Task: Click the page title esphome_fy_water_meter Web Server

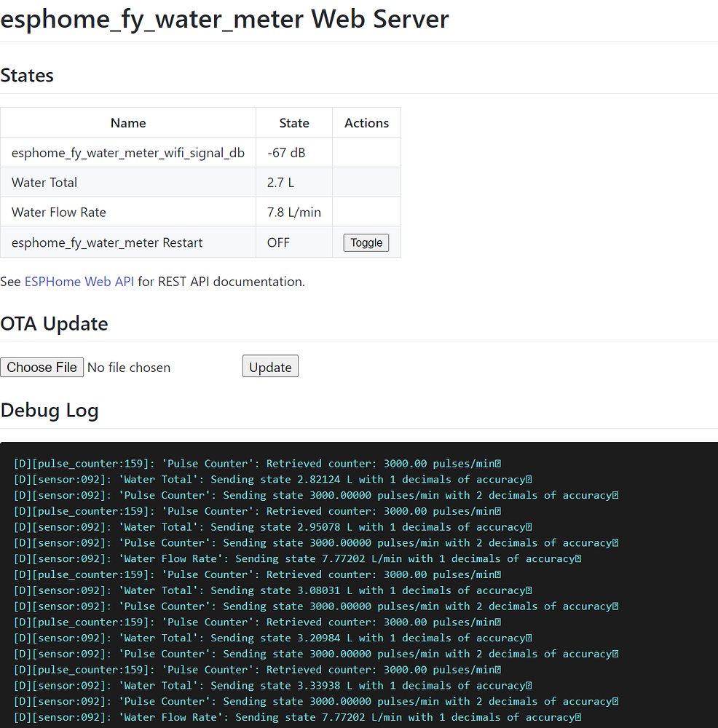Action: pos(224,19)
